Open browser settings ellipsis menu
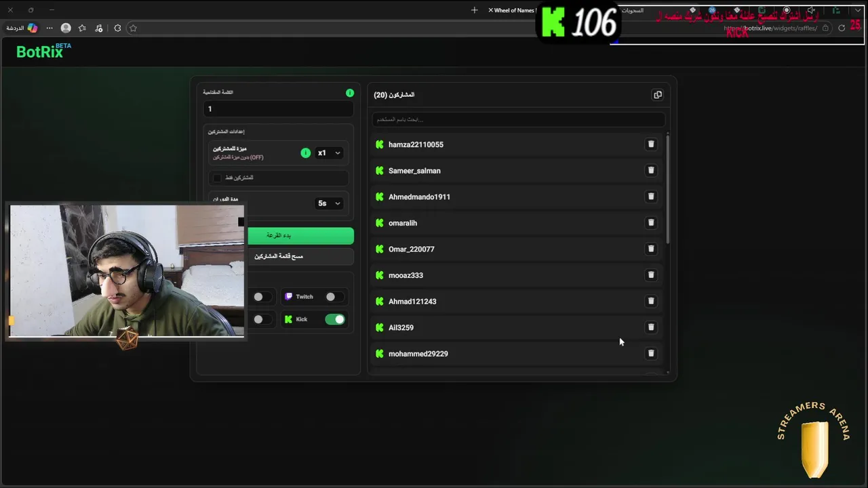868x488 pixels. click(50, 28)
